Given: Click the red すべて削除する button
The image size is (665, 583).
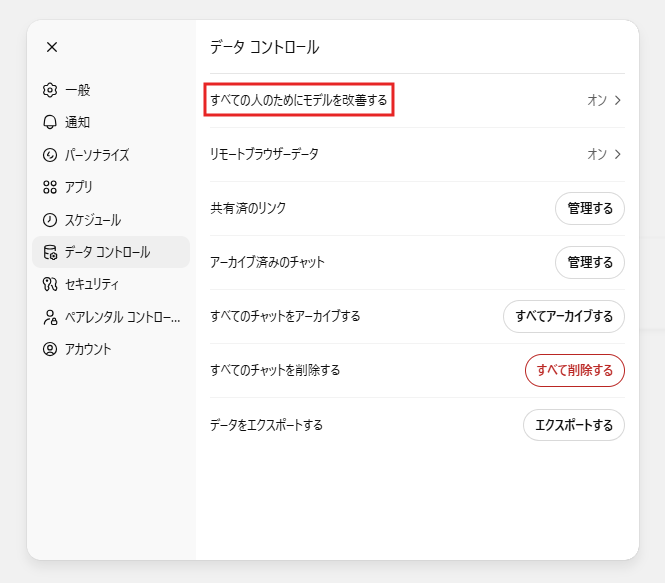Looking at the screenshot, I should (x=575, y=370).
